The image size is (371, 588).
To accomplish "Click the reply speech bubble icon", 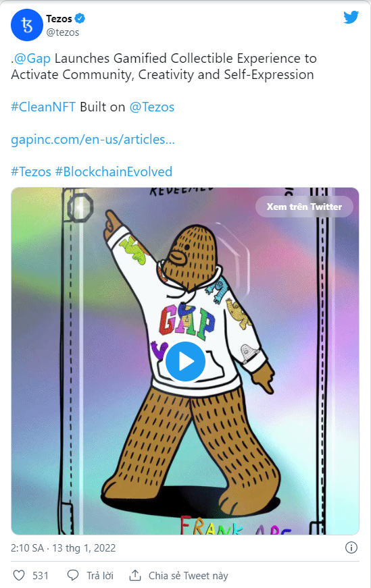I will click(x=73, y=575).
